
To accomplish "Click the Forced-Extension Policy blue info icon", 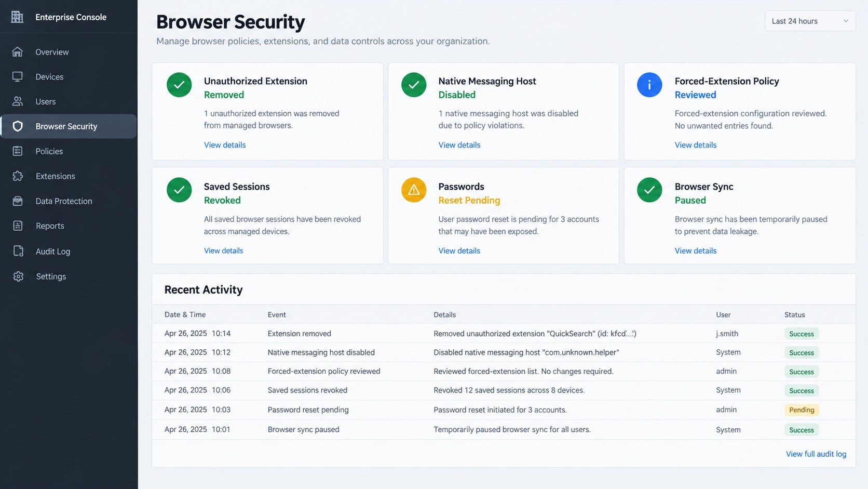I will point(649,85).
